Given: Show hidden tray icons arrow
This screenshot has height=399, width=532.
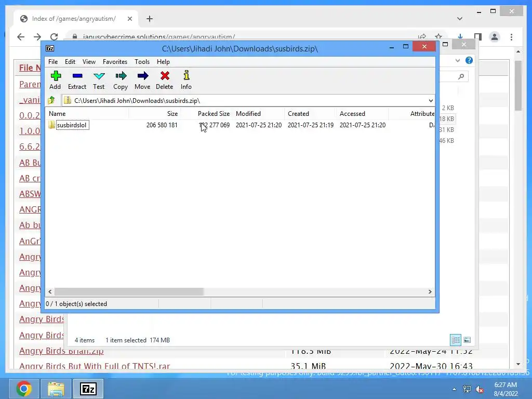Looking at the screenshot, I should pyautogui.click(x=454, y=389).
